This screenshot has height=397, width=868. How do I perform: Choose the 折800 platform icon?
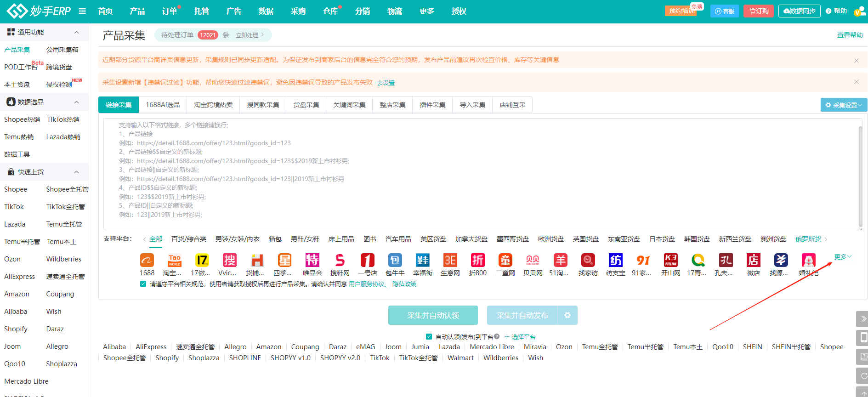tap(478, 261)
